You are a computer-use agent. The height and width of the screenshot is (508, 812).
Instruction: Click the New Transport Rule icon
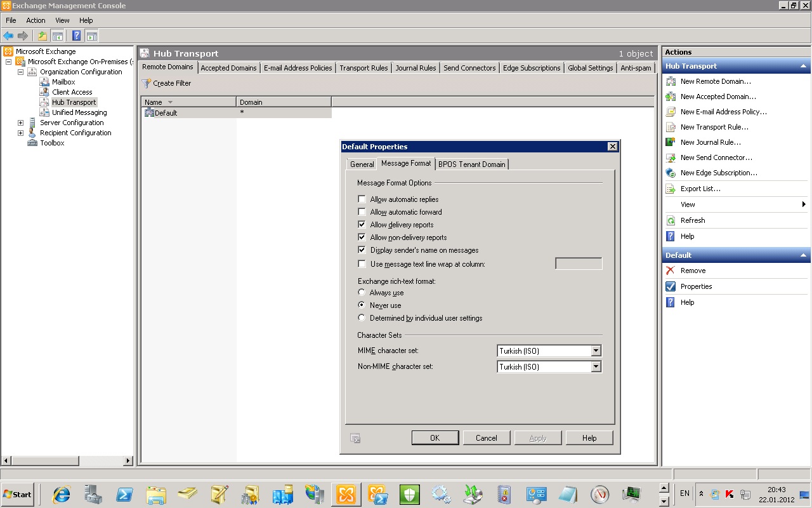point(671,127)
